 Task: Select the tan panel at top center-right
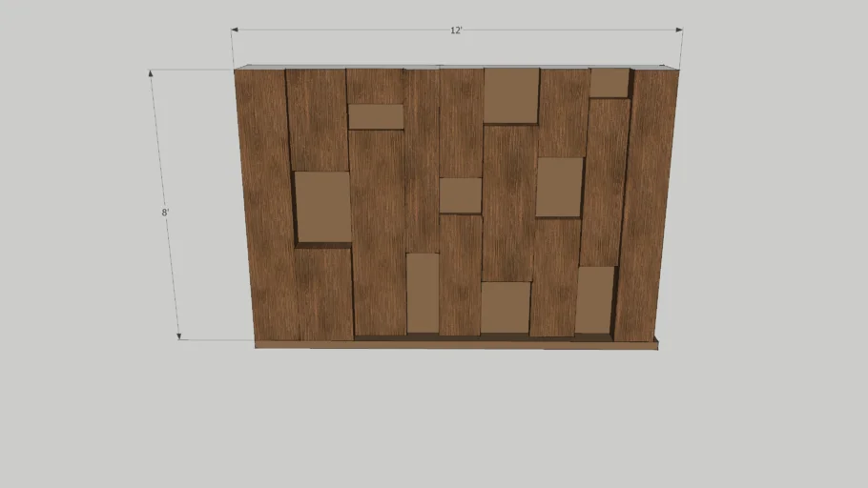click(511, 95)
